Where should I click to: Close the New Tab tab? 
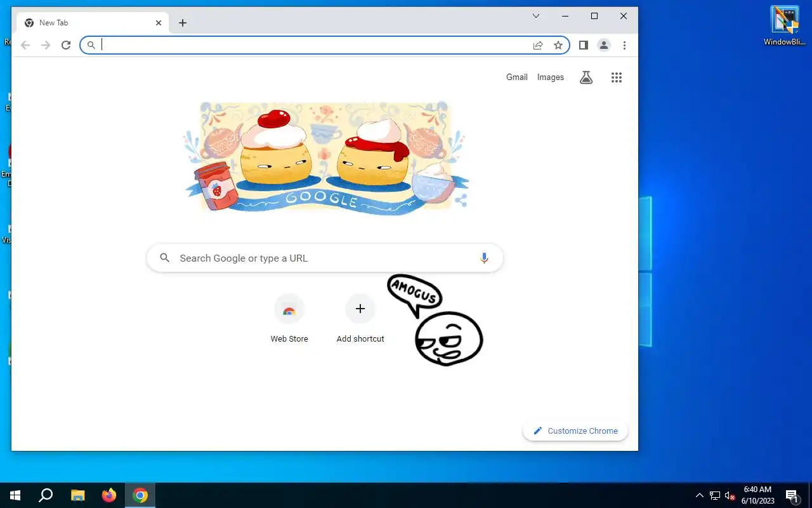(x=159, y=23)
